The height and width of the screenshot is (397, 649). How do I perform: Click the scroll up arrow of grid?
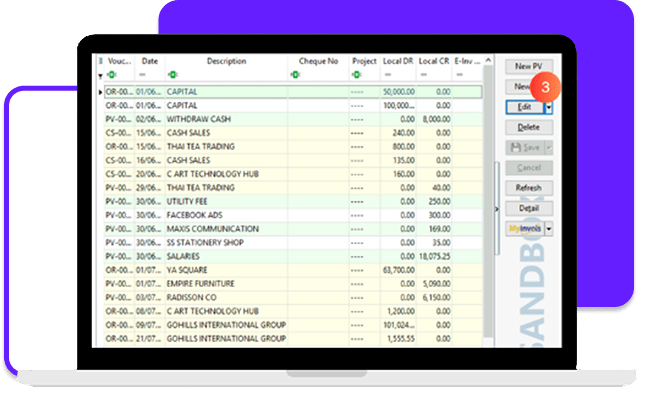pos(488,60)
